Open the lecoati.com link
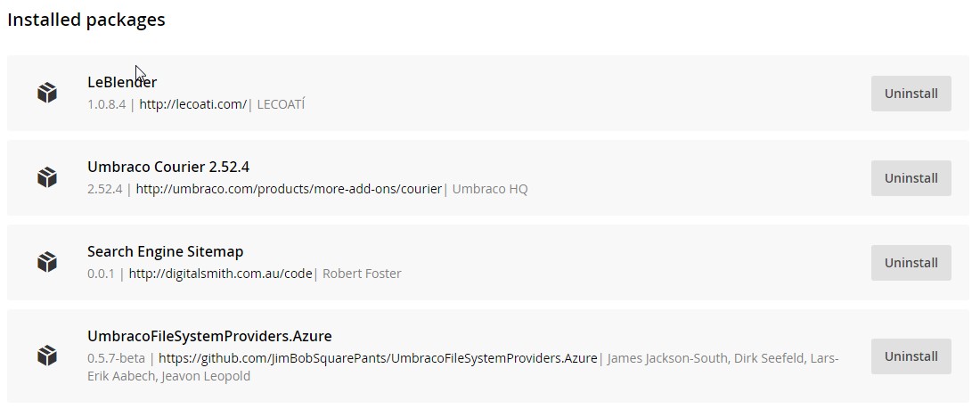 click(193, 104)
